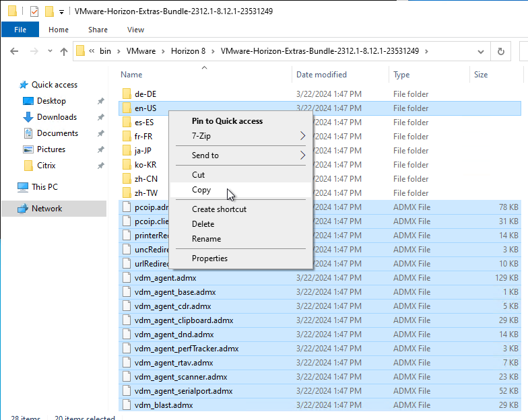Open the Recent locations dropdown arrow

point(50,51)
